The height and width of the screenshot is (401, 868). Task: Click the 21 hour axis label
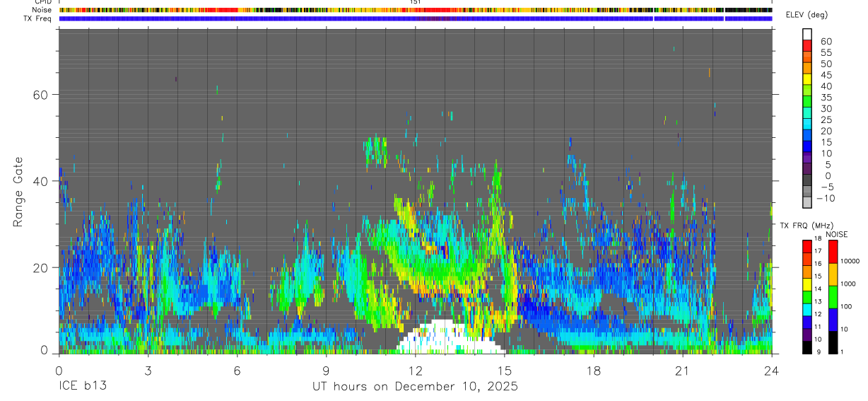pyautogui.click(x=682, y=370)
